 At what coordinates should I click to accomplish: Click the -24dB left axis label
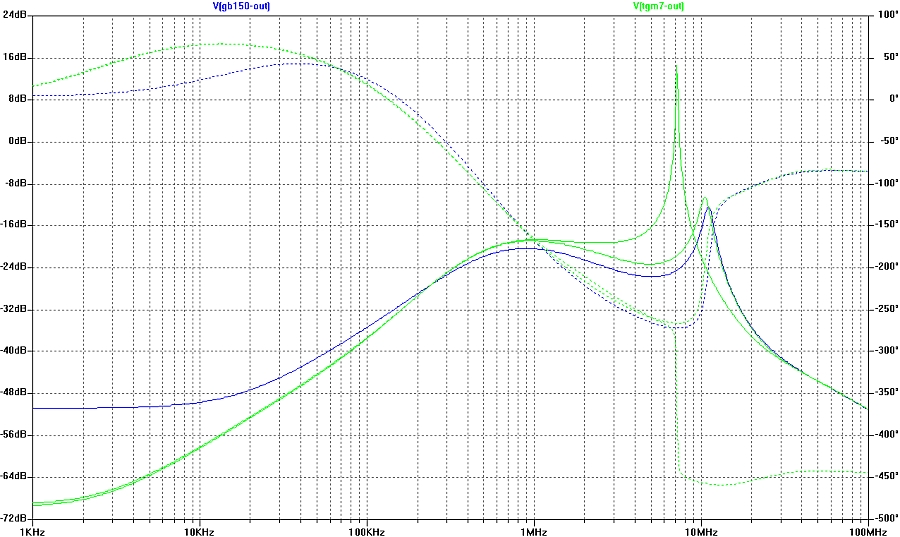pyautogui.click(x=13, y=267)
